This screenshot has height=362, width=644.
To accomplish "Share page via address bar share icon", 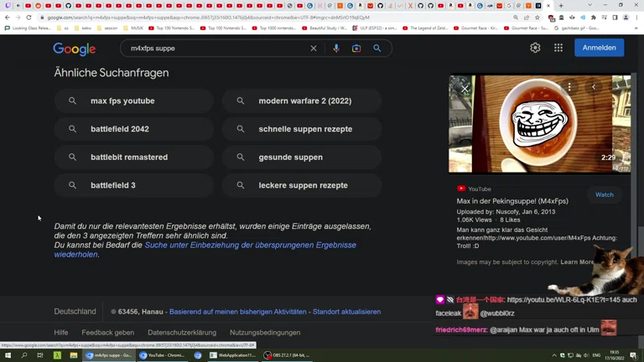I will tap(527, 18).
